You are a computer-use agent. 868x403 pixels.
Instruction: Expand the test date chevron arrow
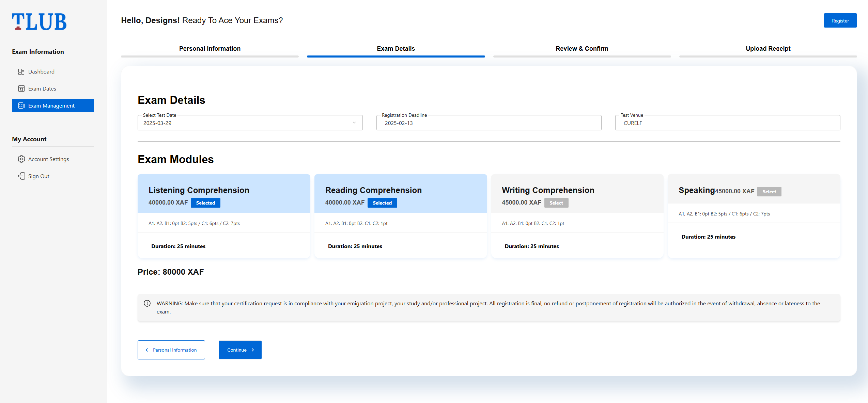tap(354, 123)
